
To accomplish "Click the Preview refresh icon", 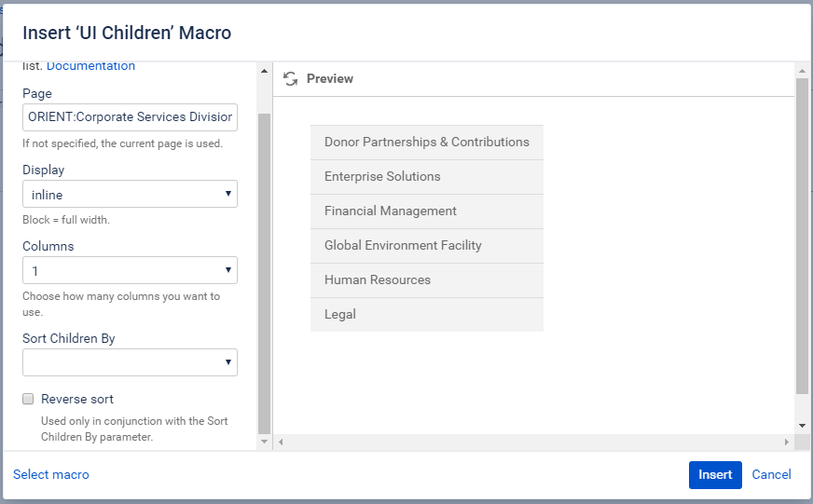I will [290, 79].
